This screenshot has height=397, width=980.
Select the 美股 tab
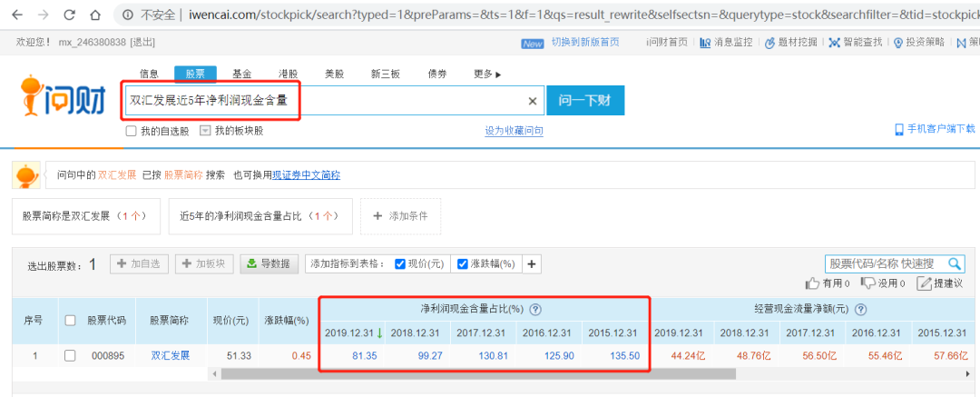(x=334, y=74)
